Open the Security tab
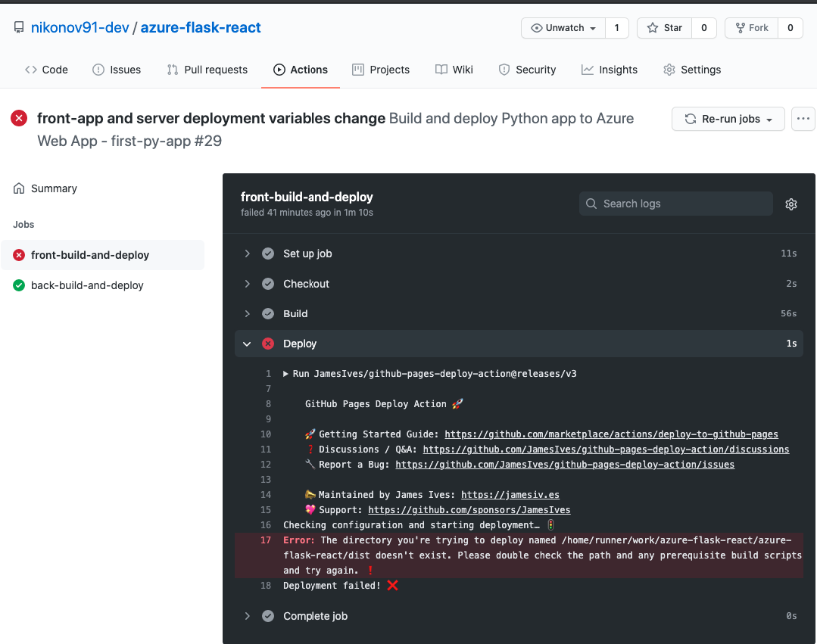 click(x=527, y=70)
